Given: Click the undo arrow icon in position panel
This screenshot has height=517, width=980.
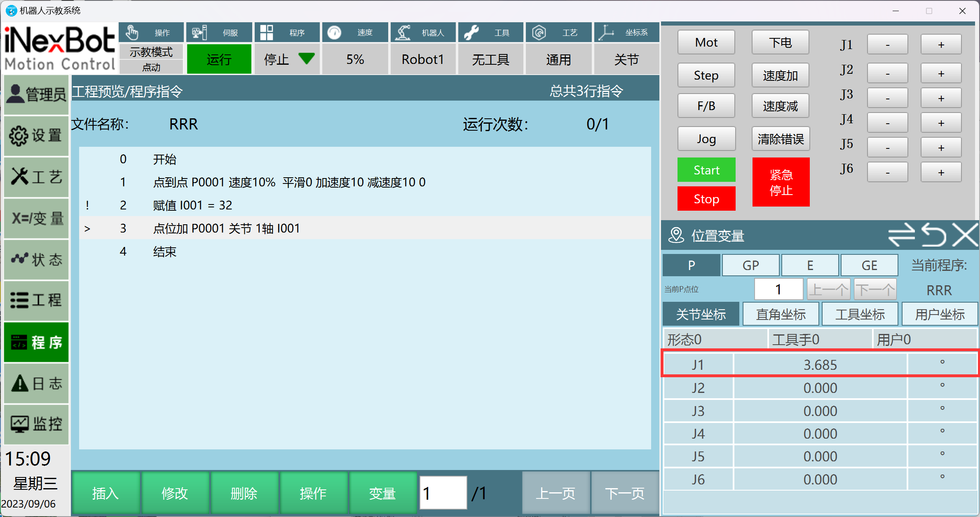Looking at the screenshot, I should pos(933,235).
